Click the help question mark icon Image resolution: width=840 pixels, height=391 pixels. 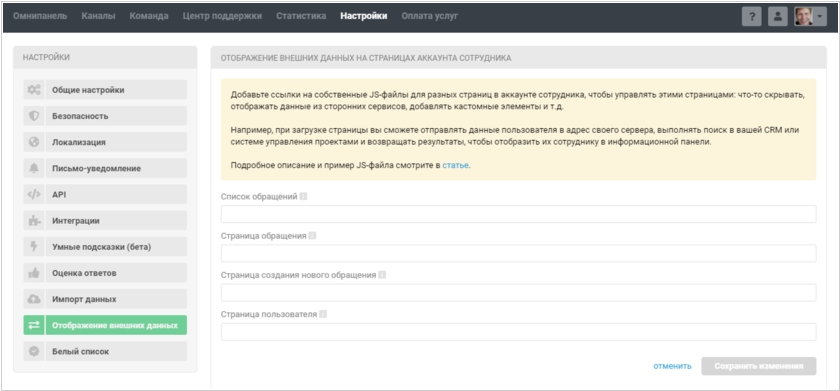pos(752,17)
